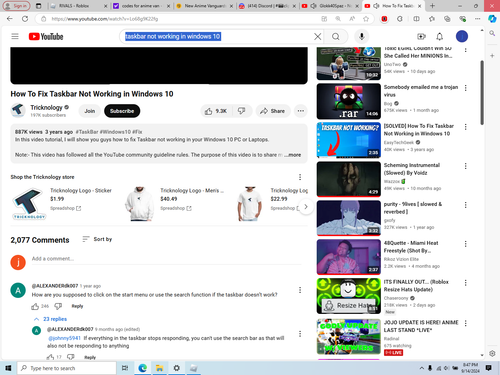Collapse the 23 replies thread
This screenshot has width=500, height=375.
click(x=50, y=319)
